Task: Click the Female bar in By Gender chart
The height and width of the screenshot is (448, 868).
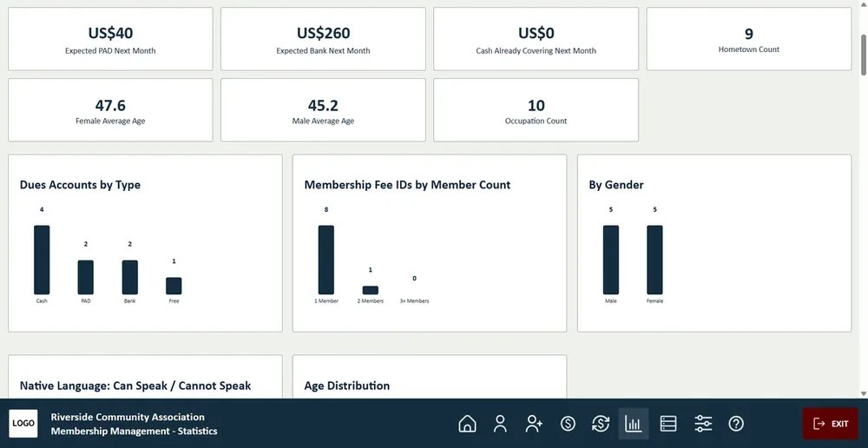Action: (x=654, y=260)
